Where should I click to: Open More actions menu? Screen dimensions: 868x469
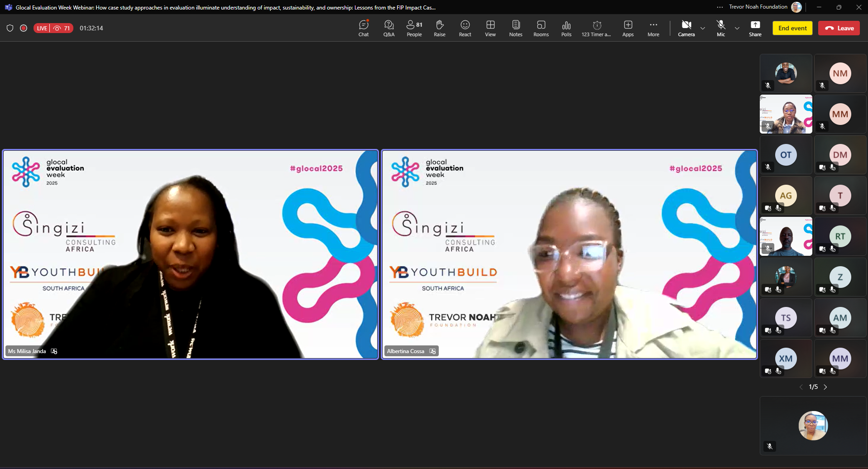click(653, 28)
